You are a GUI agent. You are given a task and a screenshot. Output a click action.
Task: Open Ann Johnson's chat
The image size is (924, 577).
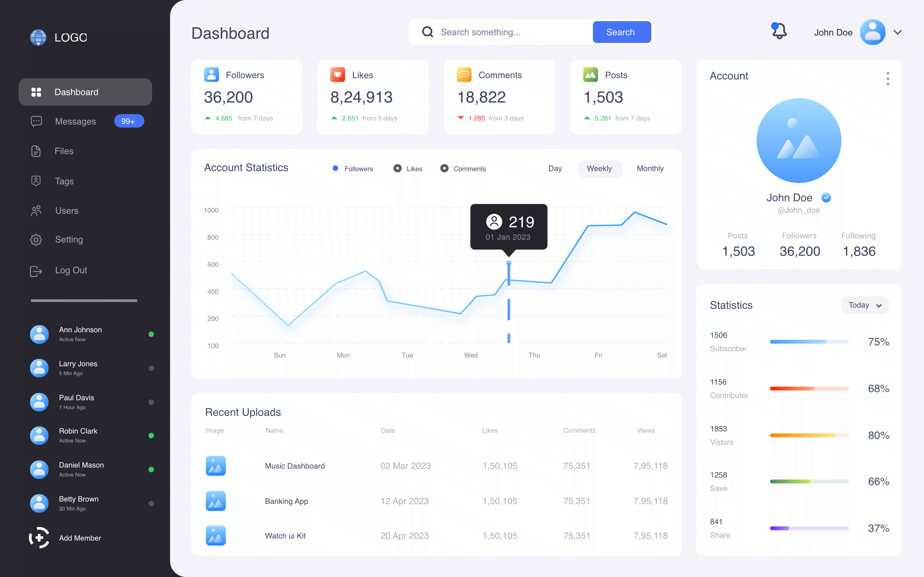[x=80, y=334]
